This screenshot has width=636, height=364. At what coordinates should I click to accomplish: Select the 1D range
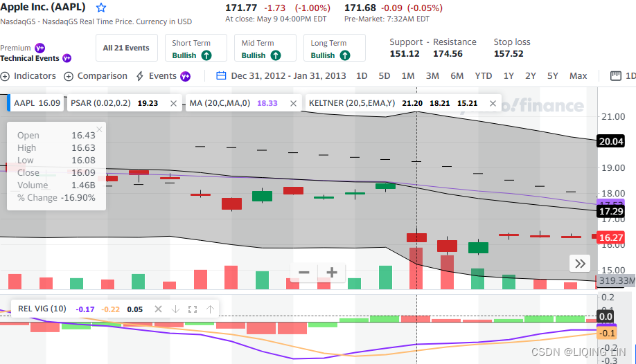[x=362, y=76]
